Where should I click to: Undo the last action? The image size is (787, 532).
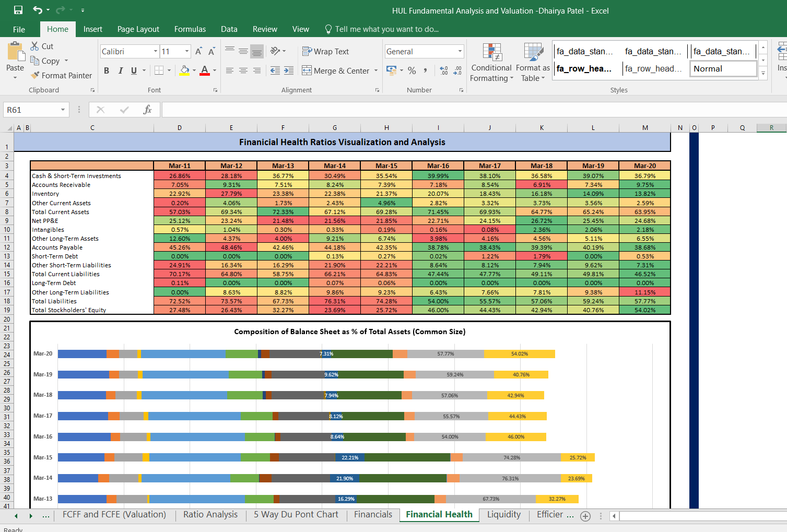[38, 10]
